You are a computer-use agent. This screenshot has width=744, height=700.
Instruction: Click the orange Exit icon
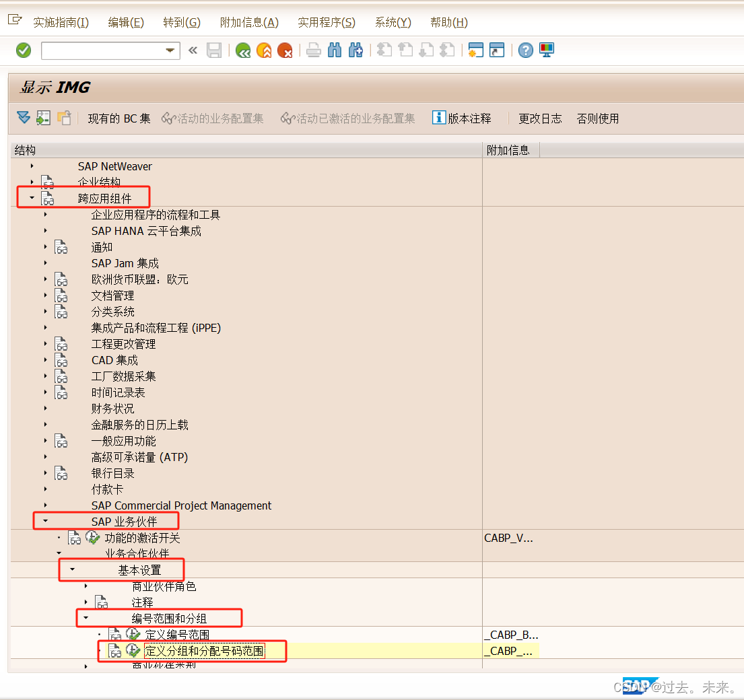pyautogui.click(x=264, y=50)
